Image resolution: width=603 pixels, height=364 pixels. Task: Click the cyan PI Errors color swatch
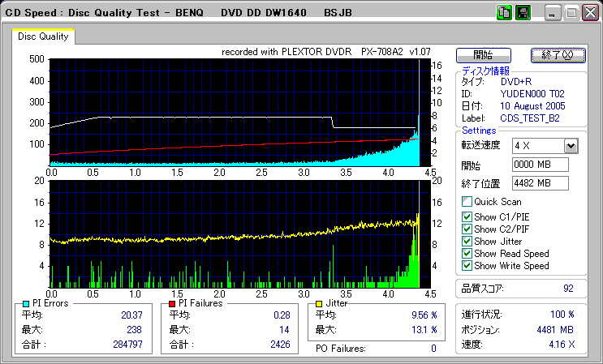pyautogui.click(x=20, y=303)
